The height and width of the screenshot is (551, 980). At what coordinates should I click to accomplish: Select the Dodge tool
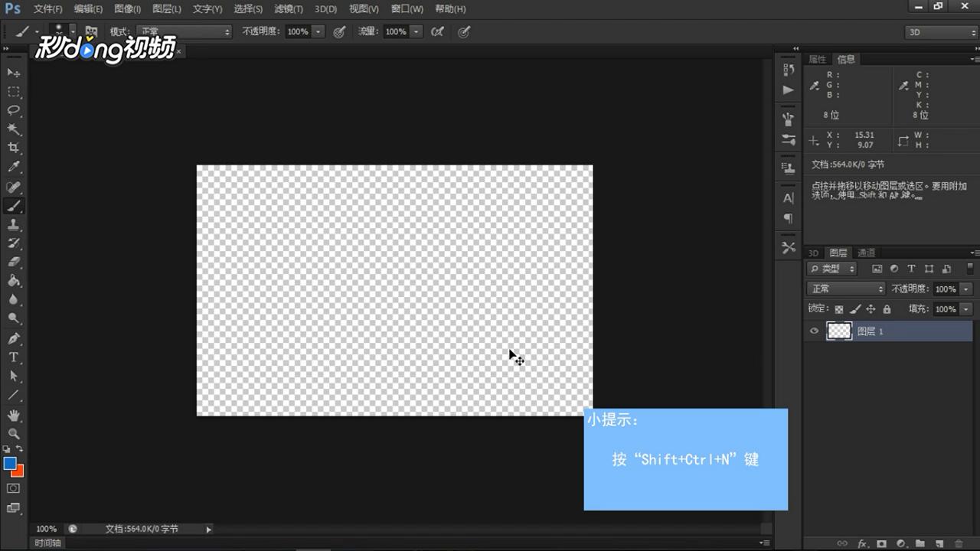coord(14,318)
